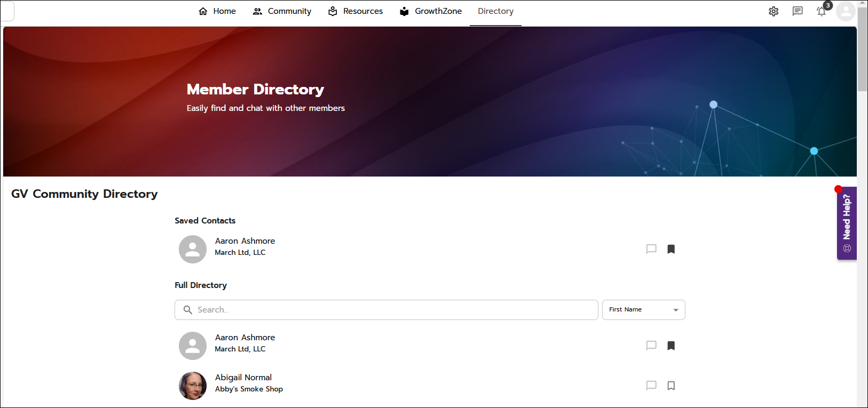
Task: Open the First Name sort dropdown
Action: (643, 310)
